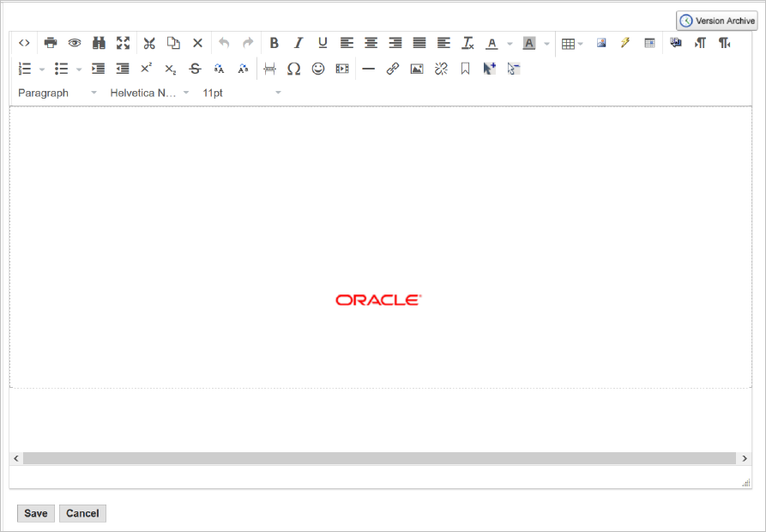Open the Omega special character picker
This screenshot has height=532, width=766.
point(293,69)
